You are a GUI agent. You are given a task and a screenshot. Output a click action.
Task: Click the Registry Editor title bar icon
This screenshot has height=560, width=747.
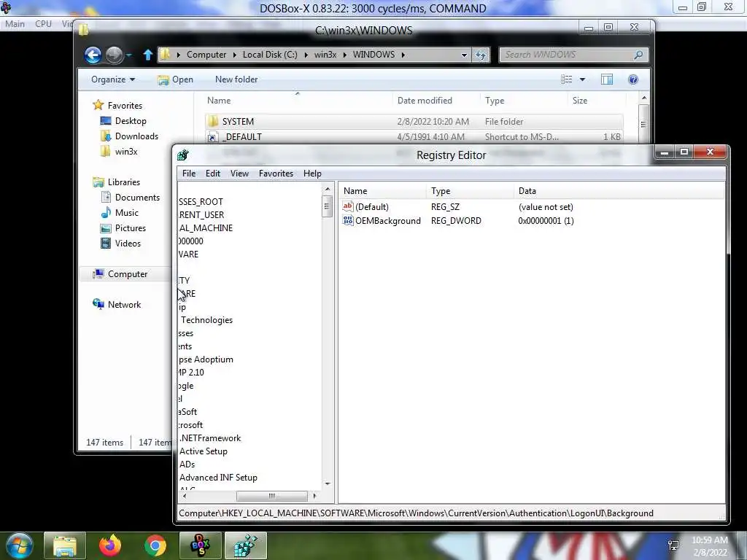coord(183,155)
